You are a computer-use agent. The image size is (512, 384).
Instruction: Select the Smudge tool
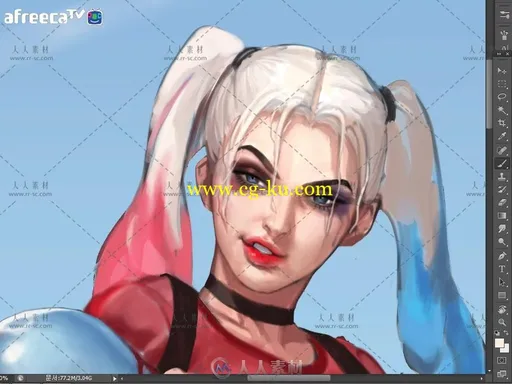pyautogui.click(x=502, y=229)
